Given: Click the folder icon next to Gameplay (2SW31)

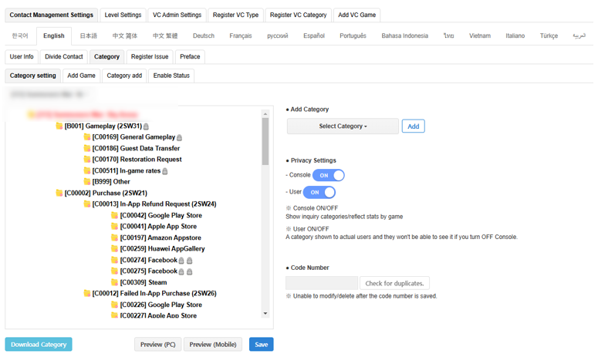Looking at the screenshot, I should tap(59, 126).
